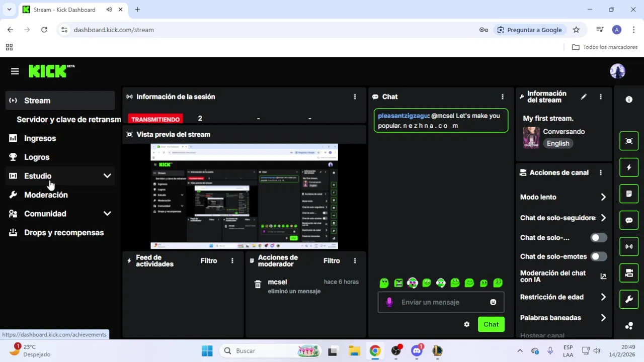
Task: Open File Explorer from taskbar
Action: [354, 350]
